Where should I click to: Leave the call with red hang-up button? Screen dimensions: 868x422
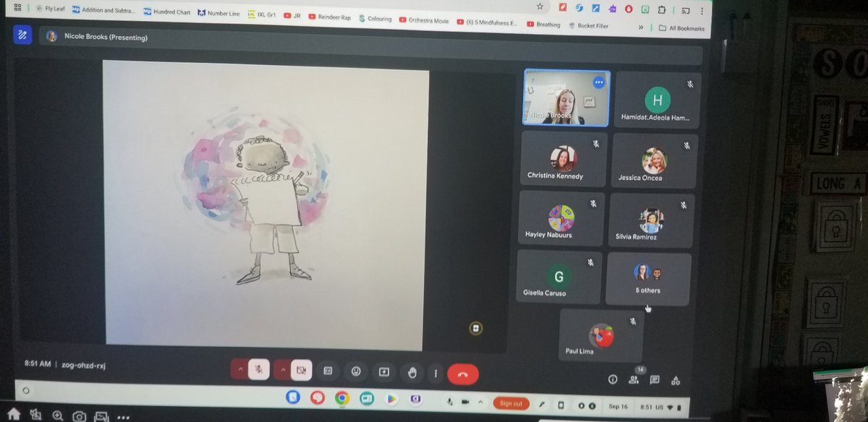point(463,374)
